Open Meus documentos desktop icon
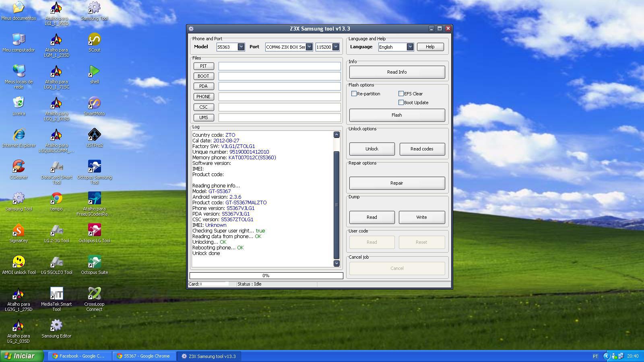The width and height of the screenshot is (644, 362). click(x=19, y=11)
